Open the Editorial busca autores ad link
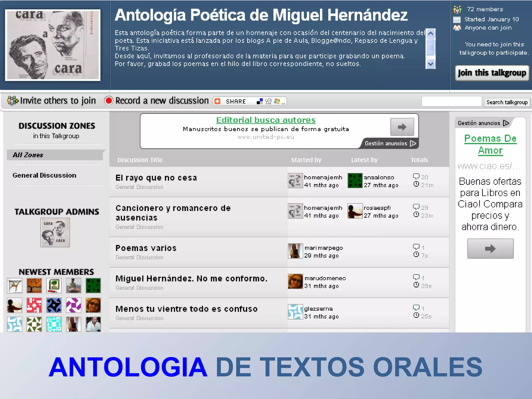Image resolution: width=532 pixels, height=399 pixels. tap(266, 120)
